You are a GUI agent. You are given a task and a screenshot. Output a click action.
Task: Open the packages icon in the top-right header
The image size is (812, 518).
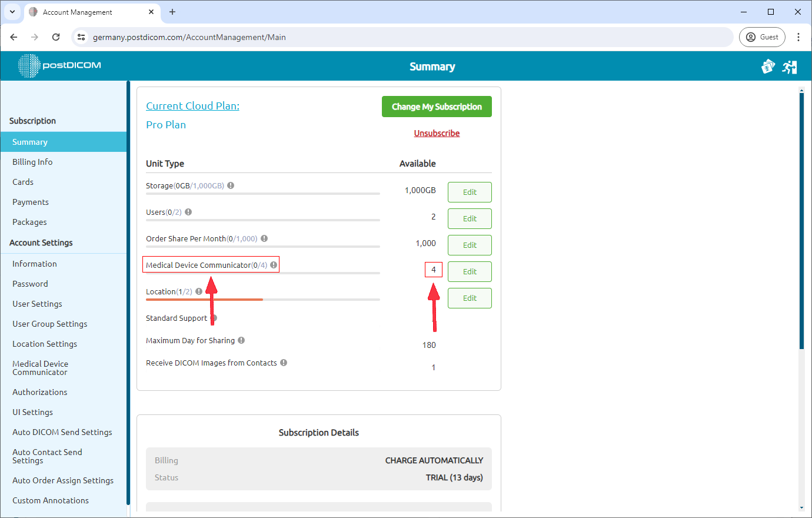[x=768, y=67]
